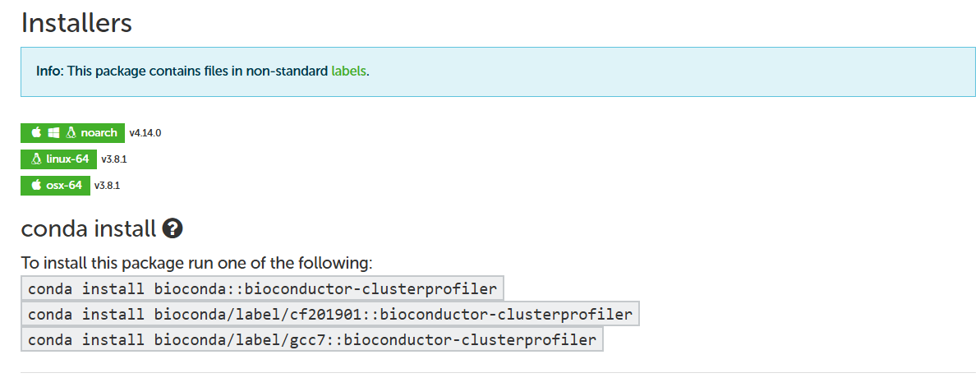The height and width of the screenshot is (387, 980).
Task: Click the 'To install this package' instruction text
Action: click(x=196, y=264)
